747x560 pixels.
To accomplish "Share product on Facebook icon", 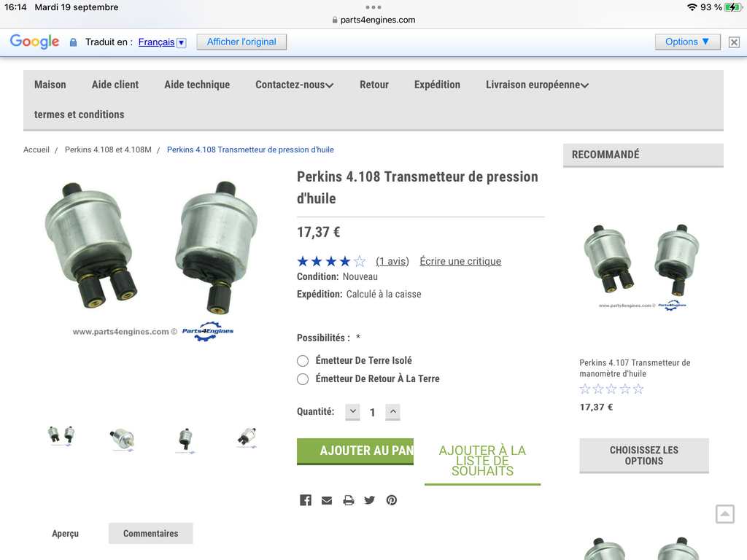I will tap(306, 500).
